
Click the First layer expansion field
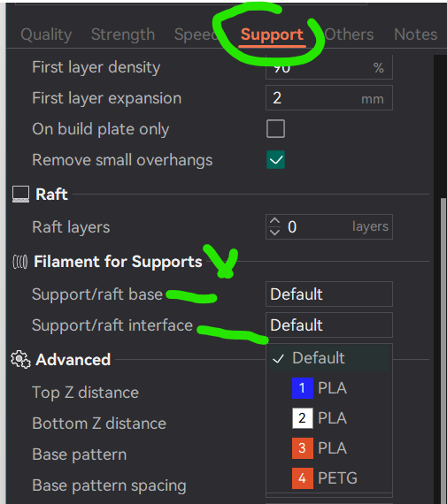tap(329, 98)
